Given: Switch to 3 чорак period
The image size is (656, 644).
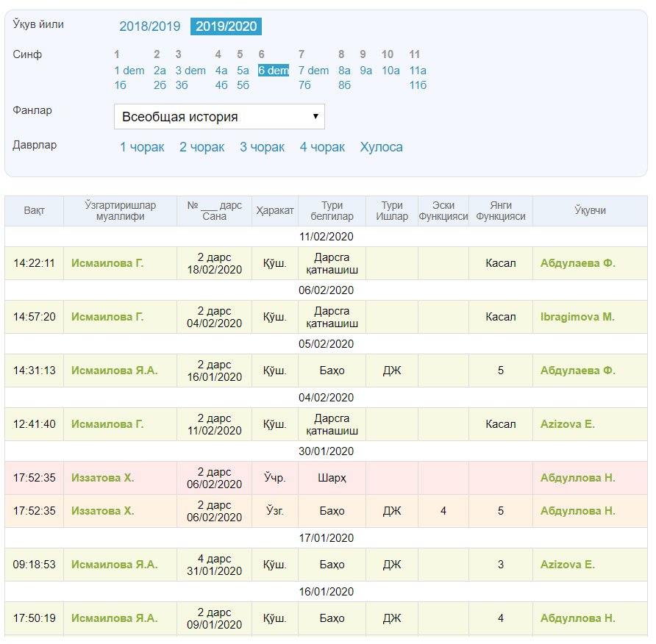Looking at the screenshot, I should coord(262,147).
